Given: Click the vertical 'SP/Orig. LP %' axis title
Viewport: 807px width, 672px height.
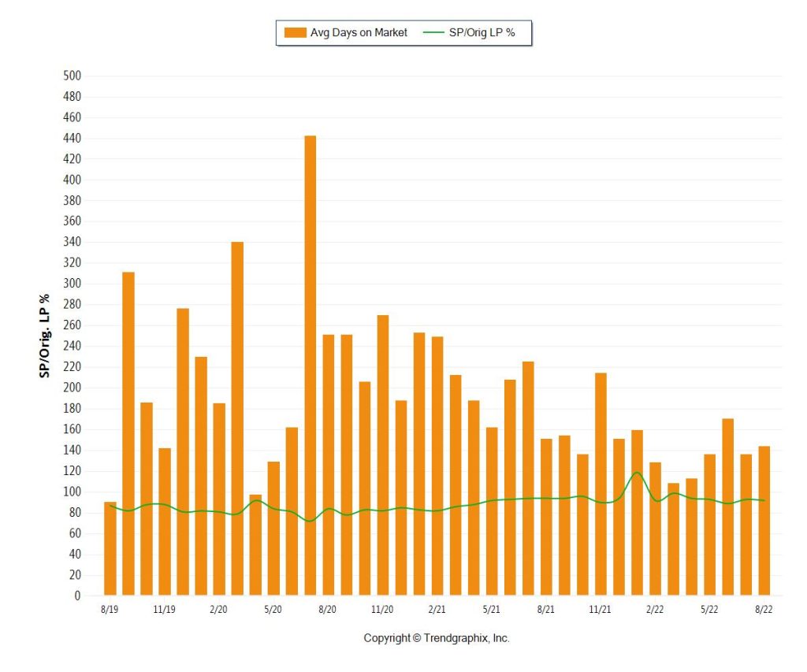Looking at the screenshot, I should click(45, 336).
